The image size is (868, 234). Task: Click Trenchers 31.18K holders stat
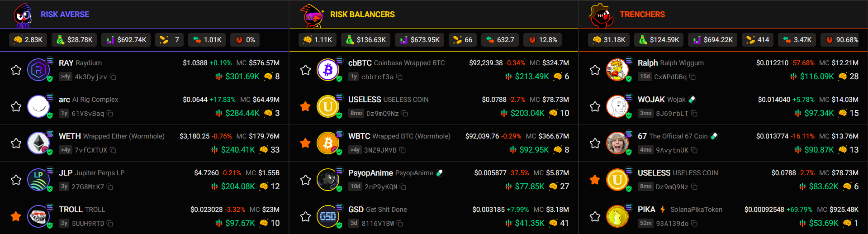pyautogui.click(x=609, y=40)
